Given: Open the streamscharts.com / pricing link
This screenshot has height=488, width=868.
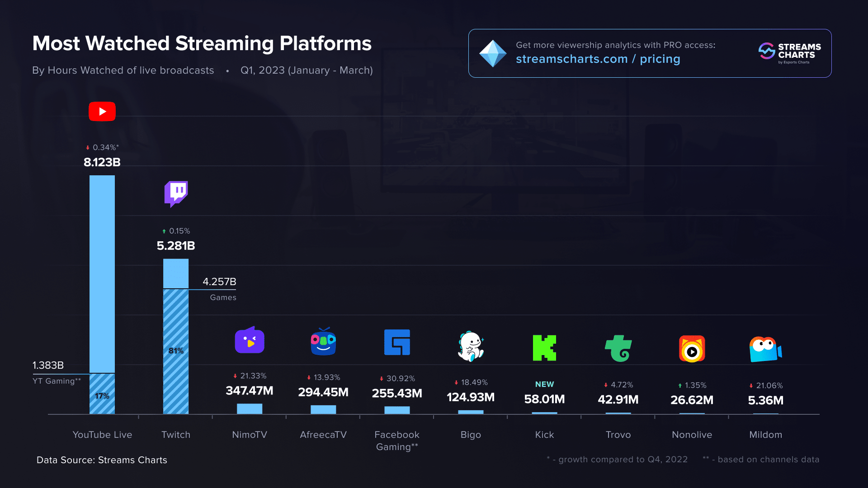Looking at the screenshot, I should 598,59.
